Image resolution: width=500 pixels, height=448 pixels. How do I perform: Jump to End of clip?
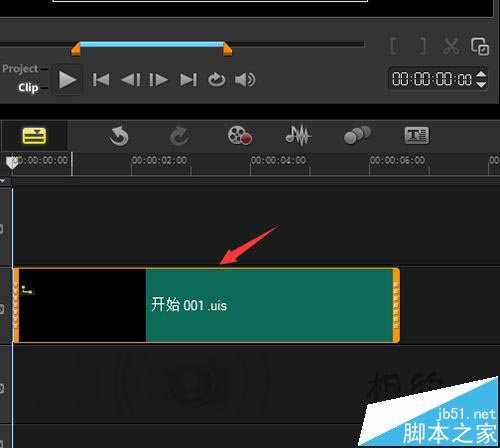click(x=188, y=80)
